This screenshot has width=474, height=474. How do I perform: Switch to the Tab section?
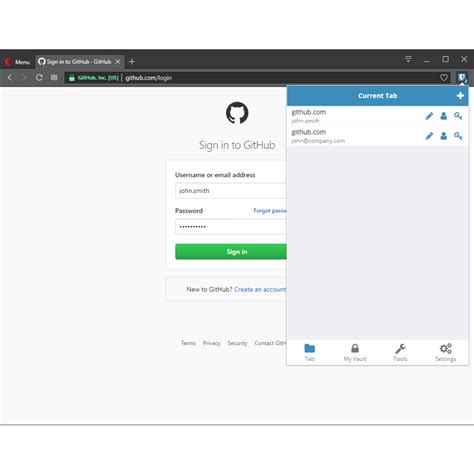tap(310, 353)
